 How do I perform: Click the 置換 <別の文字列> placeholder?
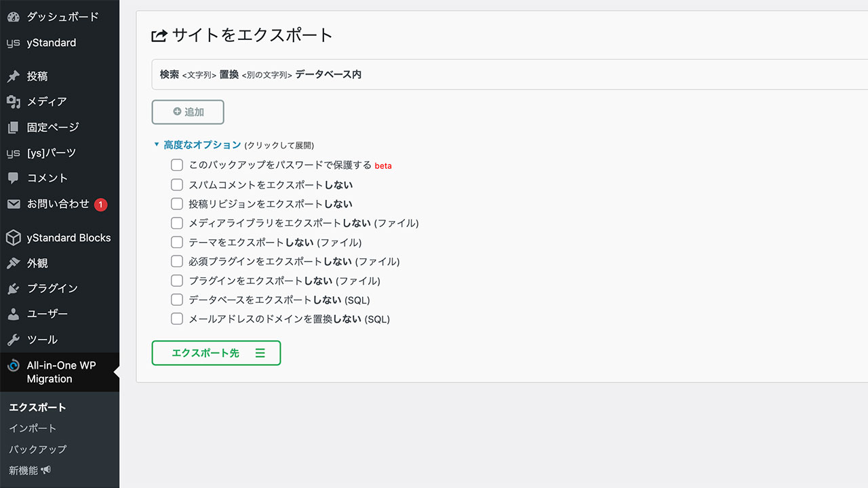click(x=256, y=75)
